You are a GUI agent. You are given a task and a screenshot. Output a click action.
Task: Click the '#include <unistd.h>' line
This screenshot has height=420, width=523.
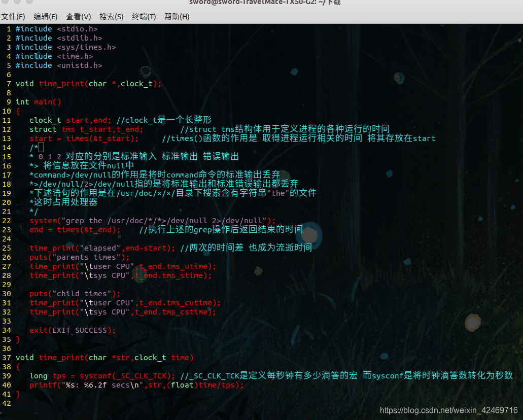click(59, 65)
